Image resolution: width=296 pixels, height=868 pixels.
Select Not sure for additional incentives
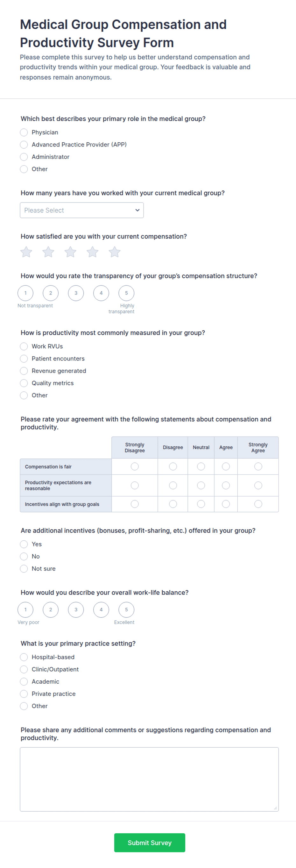(x=24, y=568)
